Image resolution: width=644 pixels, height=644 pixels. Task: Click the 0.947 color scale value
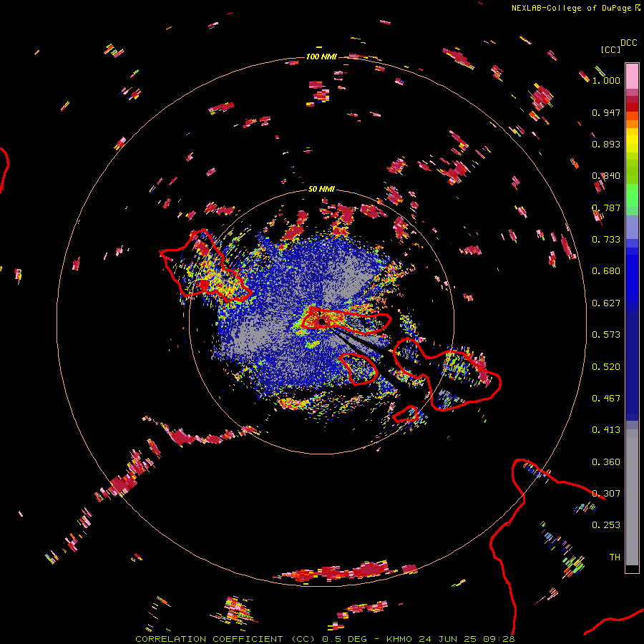(x=606, y=112)
